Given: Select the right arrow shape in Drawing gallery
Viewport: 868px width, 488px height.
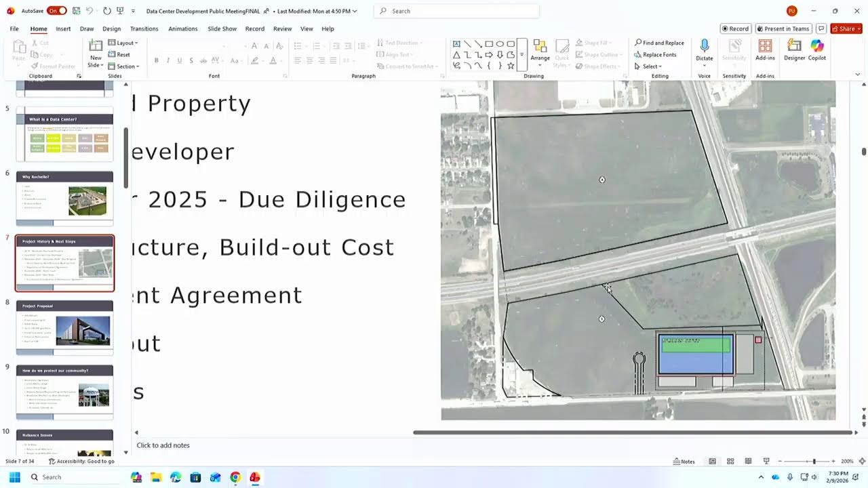Looking at the screenshot, I should pos(489,55).
